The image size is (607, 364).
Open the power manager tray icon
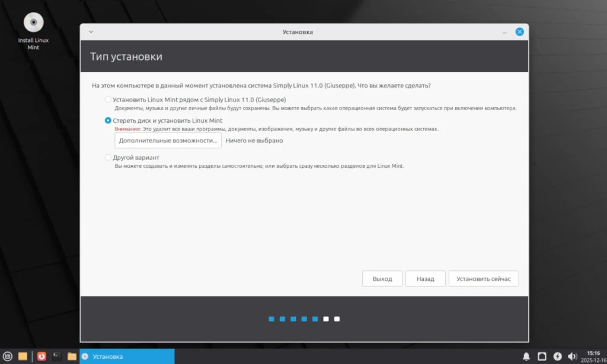[557, 356]
